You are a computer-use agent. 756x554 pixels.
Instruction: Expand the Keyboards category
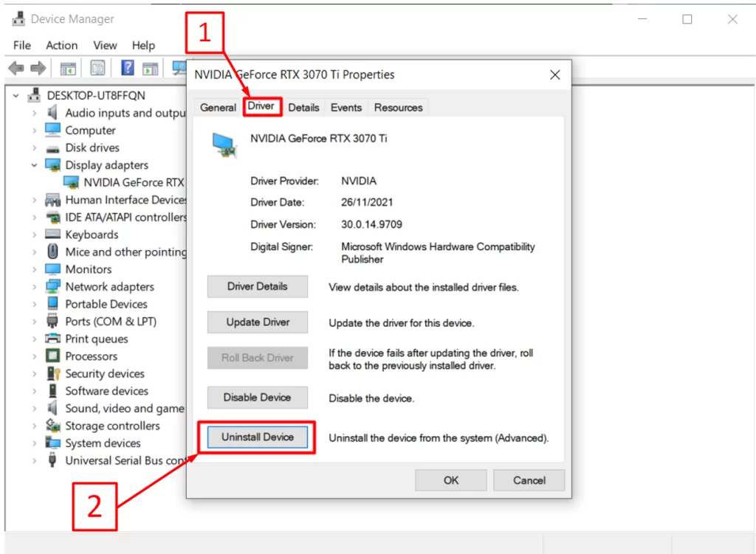[x=34, y=235]
